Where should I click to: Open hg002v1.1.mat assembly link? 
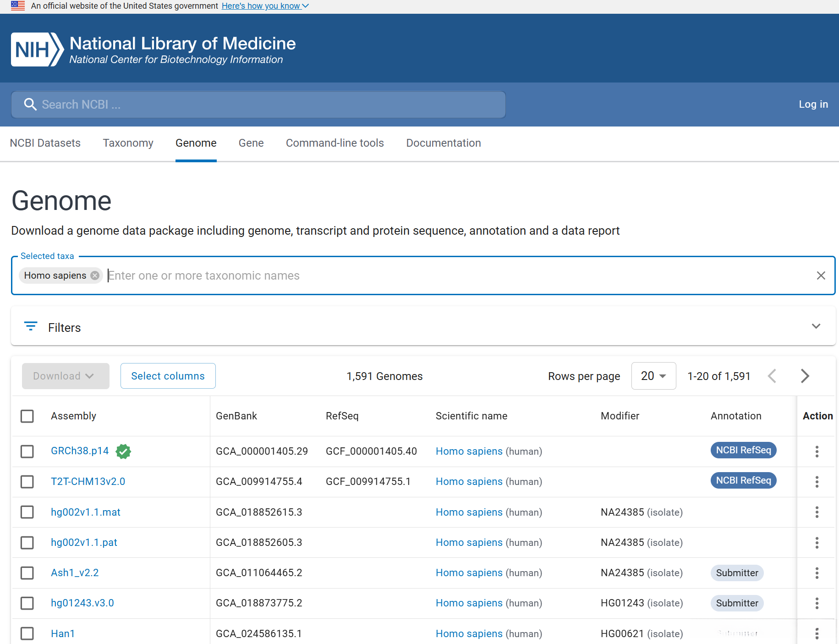point(86,512)
